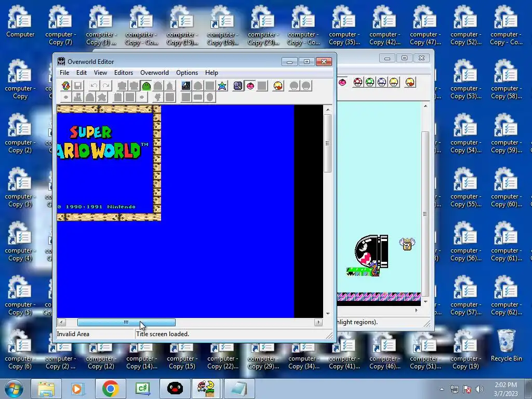Click the blue mushroom icon in background window

pos(382,82)
